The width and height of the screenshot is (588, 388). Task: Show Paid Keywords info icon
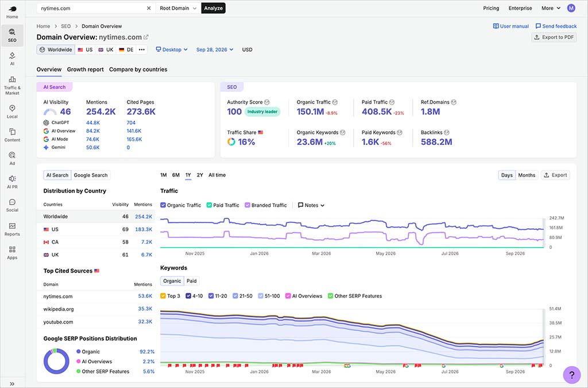click(x=400, y=132)
